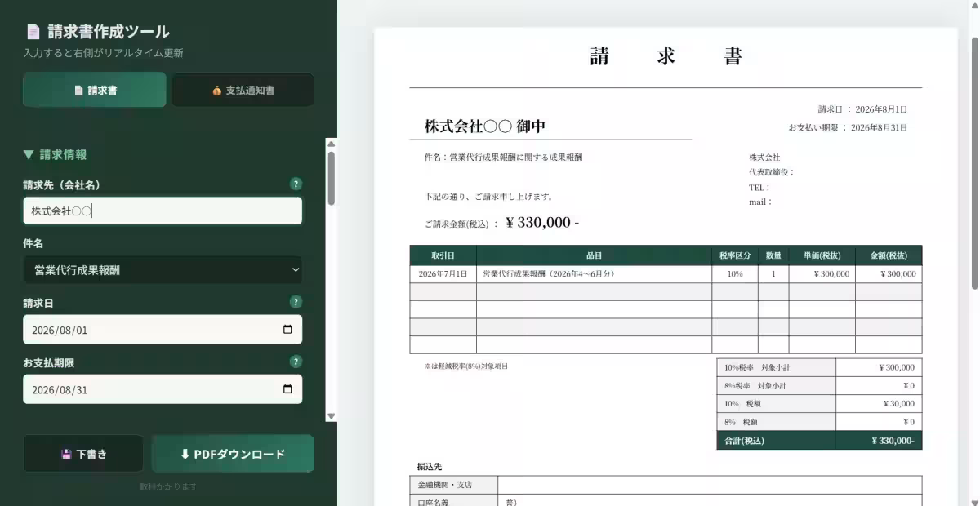Click the mail: line

click(x=760, y=202)
